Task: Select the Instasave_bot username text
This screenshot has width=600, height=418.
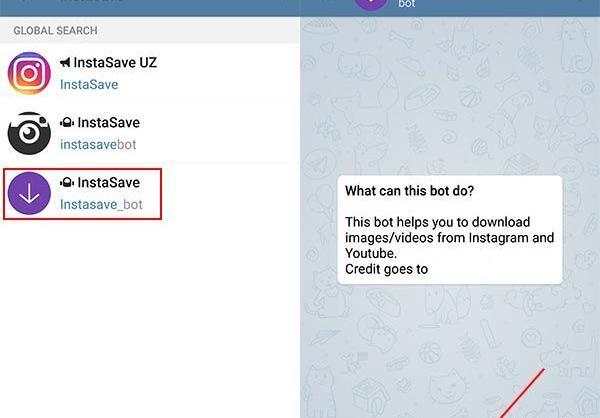Action: pos(101,204)
